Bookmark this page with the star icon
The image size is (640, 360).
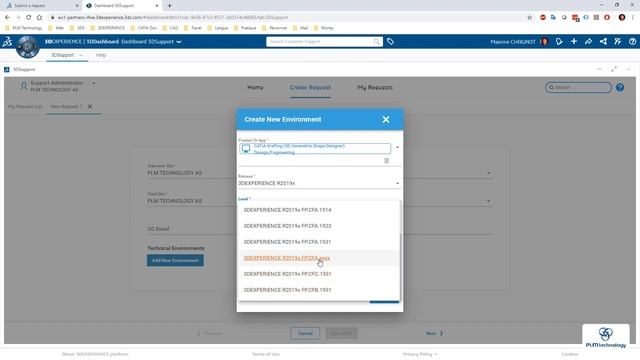click(x=529, y=18)
